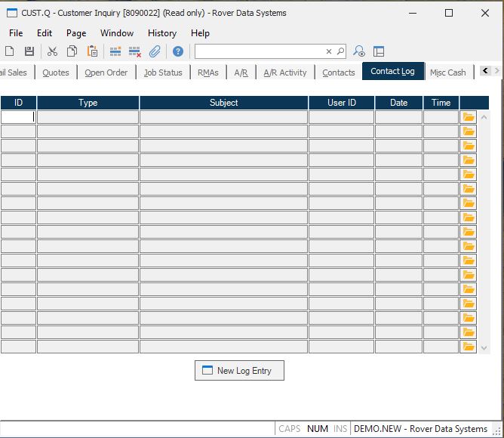Click the Save floppy disk icon
The width and height of the screenshot is (504, 438).
point(29,51)
